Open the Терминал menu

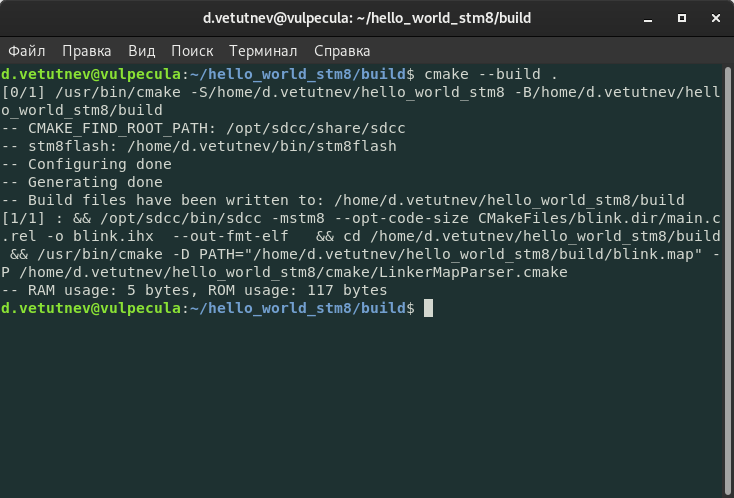[x=263, y=51]
